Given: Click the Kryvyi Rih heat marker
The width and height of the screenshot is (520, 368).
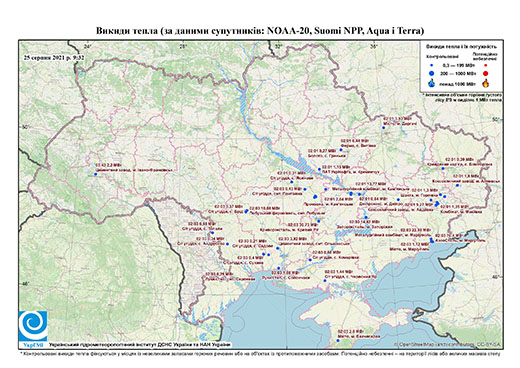Looking at the screenshot, I should 318,221.
